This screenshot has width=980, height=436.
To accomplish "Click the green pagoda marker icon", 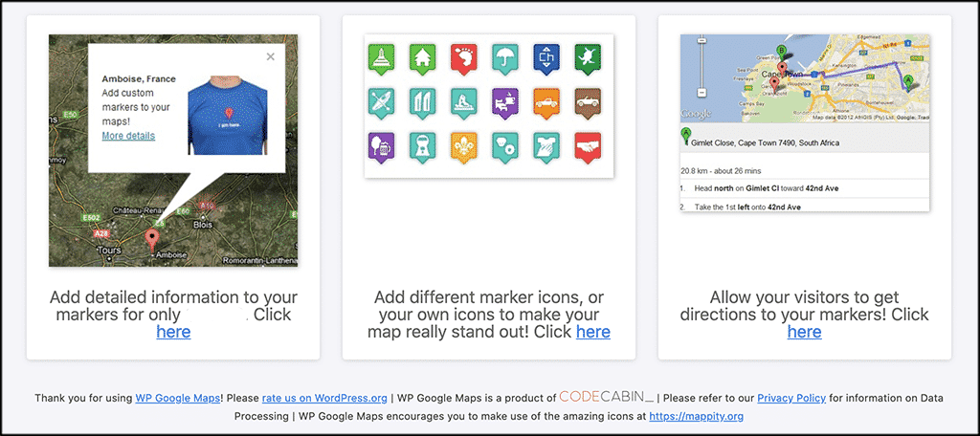I will tap(381, 58).
